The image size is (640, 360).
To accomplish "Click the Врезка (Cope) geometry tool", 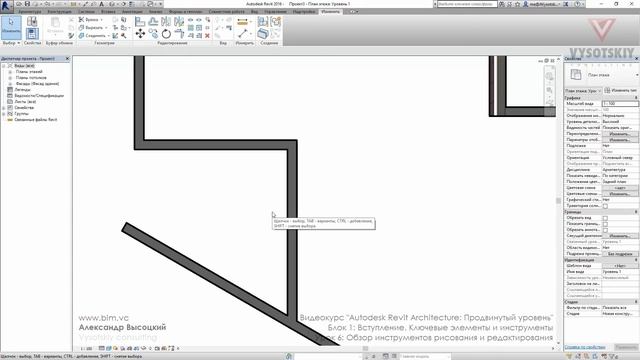I will [x=91, y=20].
